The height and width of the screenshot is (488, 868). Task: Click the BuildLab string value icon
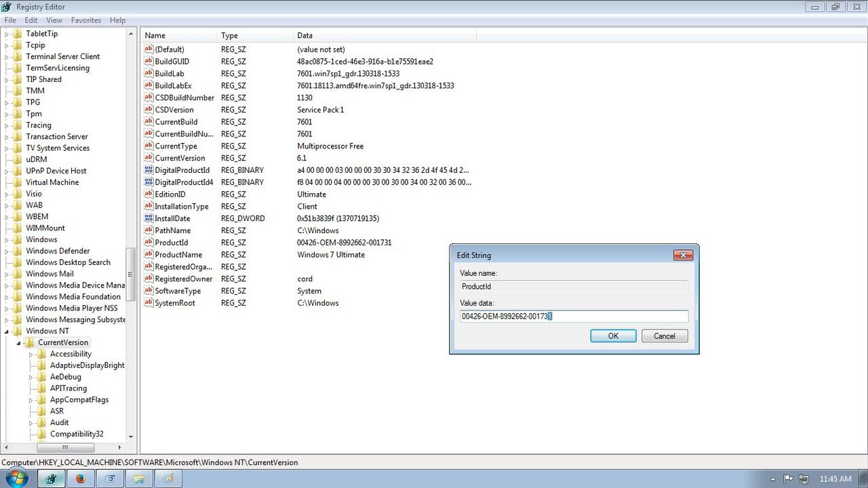click(149, 73)
